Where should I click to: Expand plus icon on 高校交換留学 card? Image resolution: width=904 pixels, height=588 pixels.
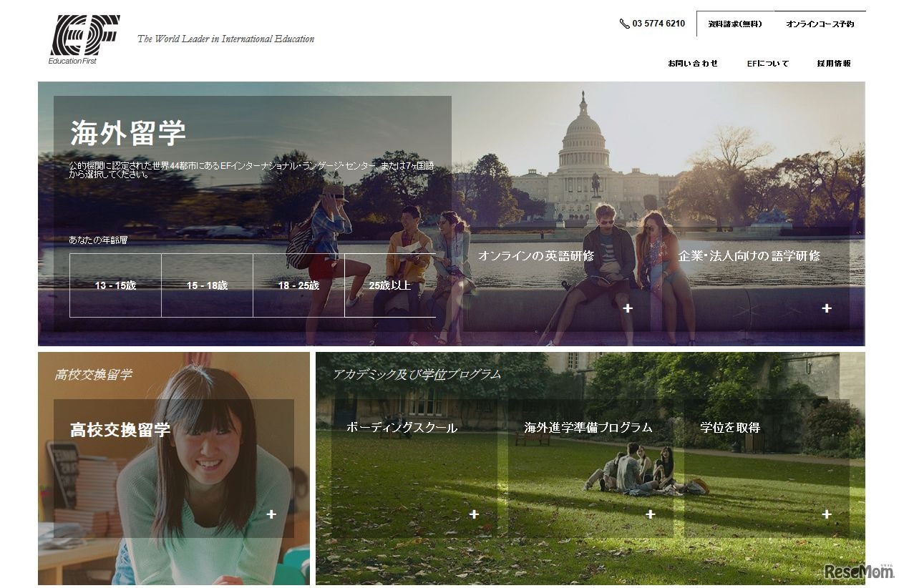pos(271,514)
